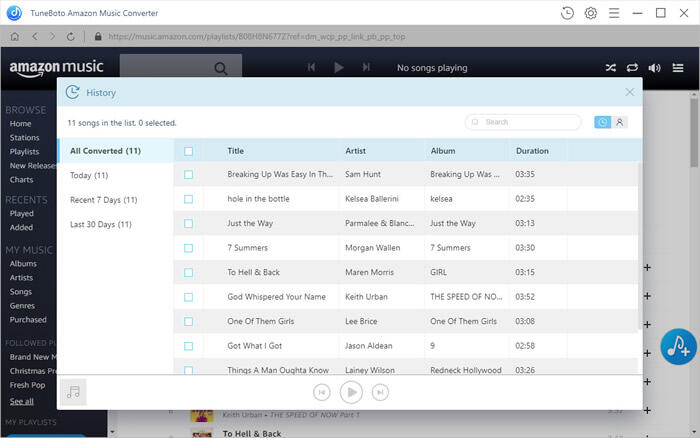Open Purchased under My Music
This screenshot has height=438, width=700.
click(28, 320)
